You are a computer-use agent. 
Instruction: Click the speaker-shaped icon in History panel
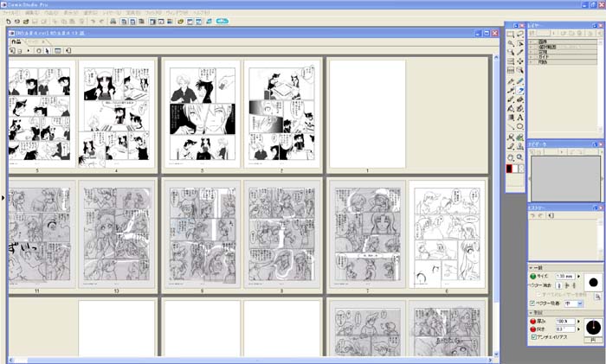tap(551, 215)
